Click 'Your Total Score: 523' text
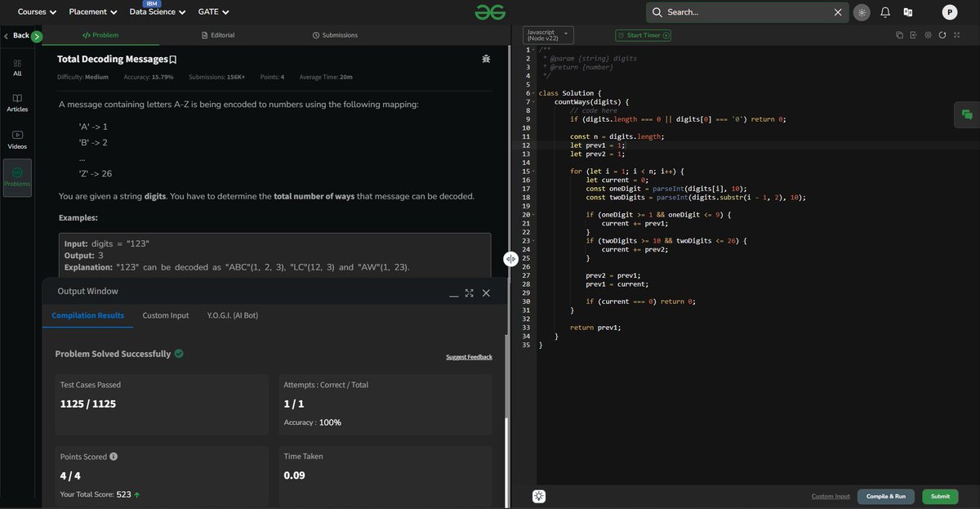The width and height of the screenshot is (980, 509). tap(95, 494)
